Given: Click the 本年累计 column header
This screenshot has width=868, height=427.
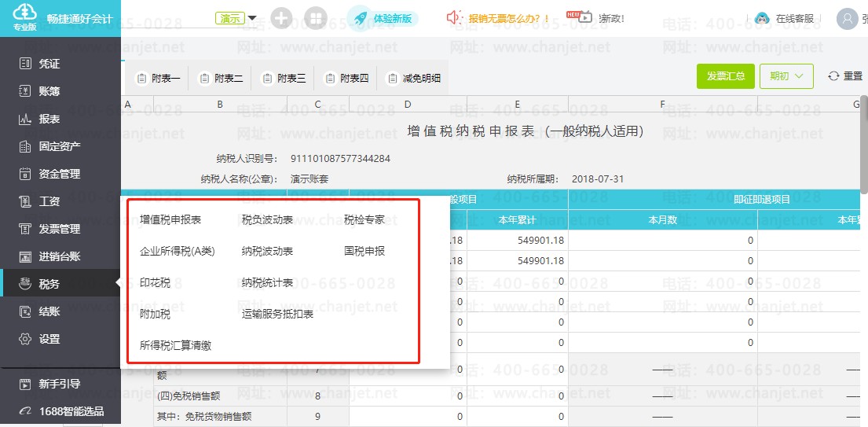Looking at the screenshot, I should (x=517, y=220).
